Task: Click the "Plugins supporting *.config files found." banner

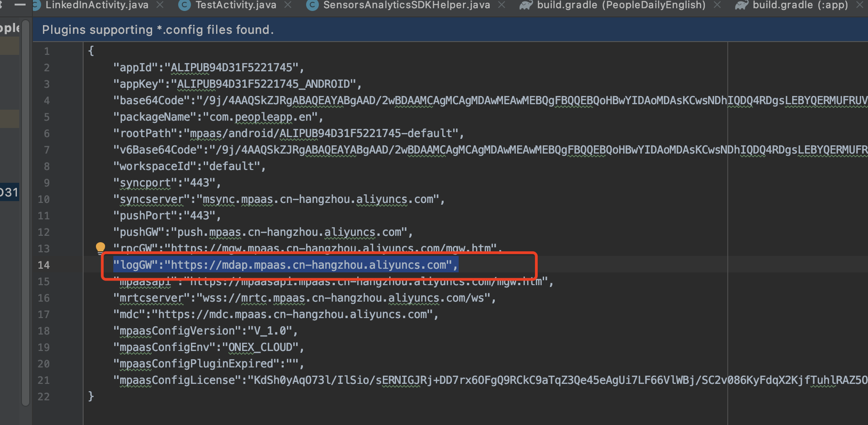Action: (x=450, y=30)
